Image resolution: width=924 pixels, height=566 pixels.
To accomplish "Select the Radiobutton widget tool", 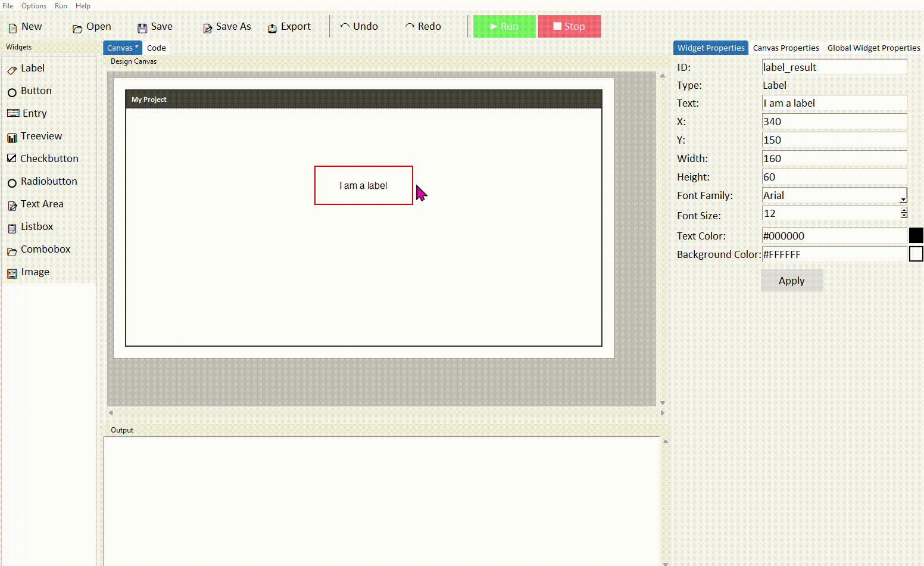I will pos(49,181).
